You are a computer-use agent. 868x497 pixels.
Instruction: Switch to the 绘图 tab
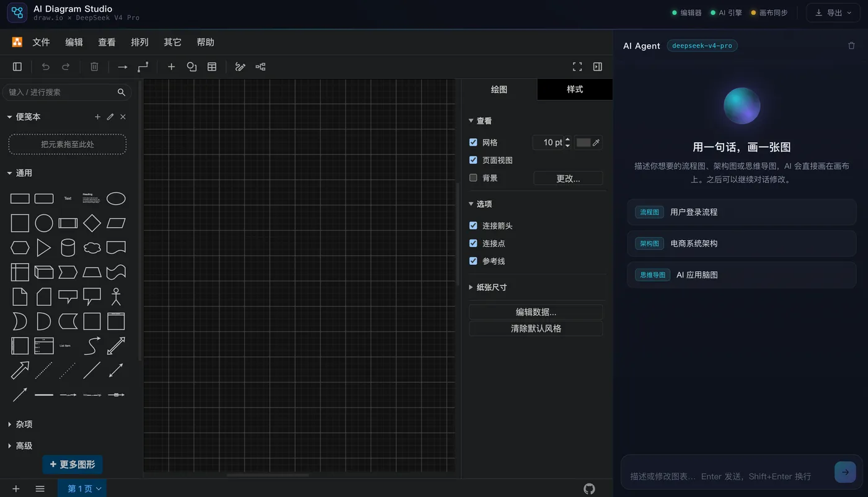click(499, 89)
